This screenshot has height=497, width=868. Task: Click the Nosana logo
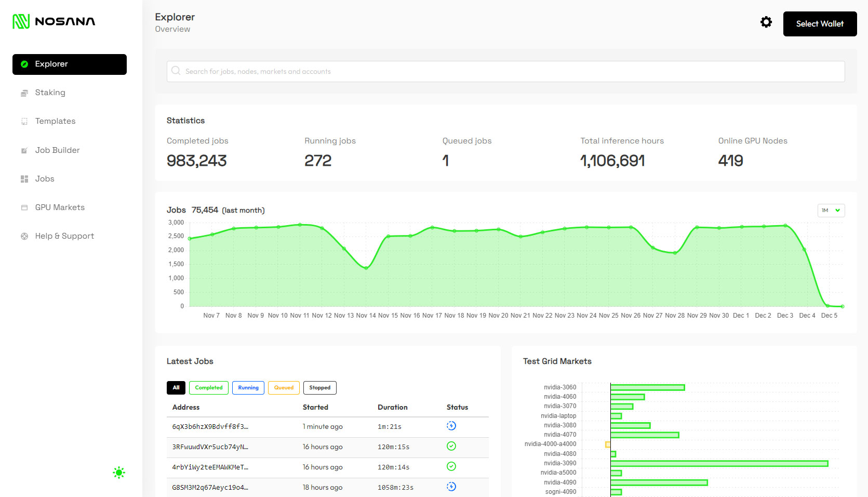tap(53, 21)
